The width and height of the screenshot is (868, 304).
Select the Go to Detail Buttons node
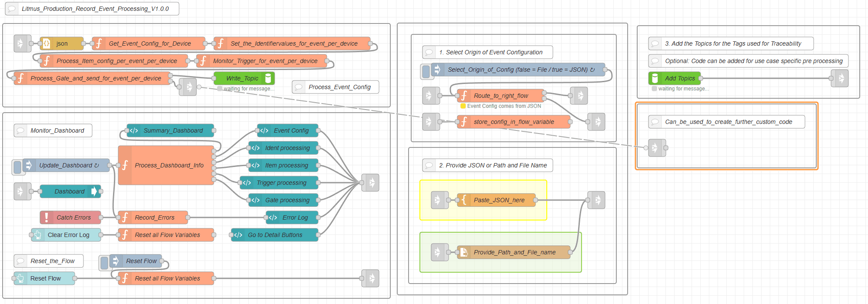[275, 235]
